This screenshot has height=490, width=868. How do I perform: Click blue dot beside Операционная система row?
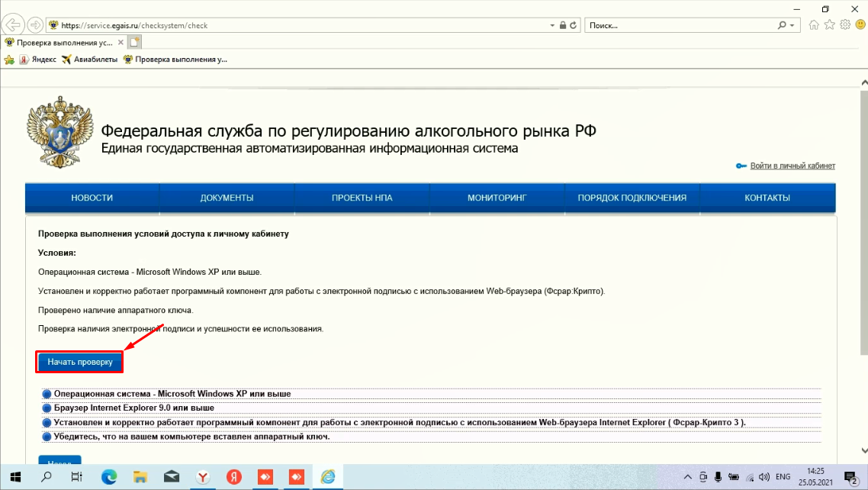click(47, 394)
